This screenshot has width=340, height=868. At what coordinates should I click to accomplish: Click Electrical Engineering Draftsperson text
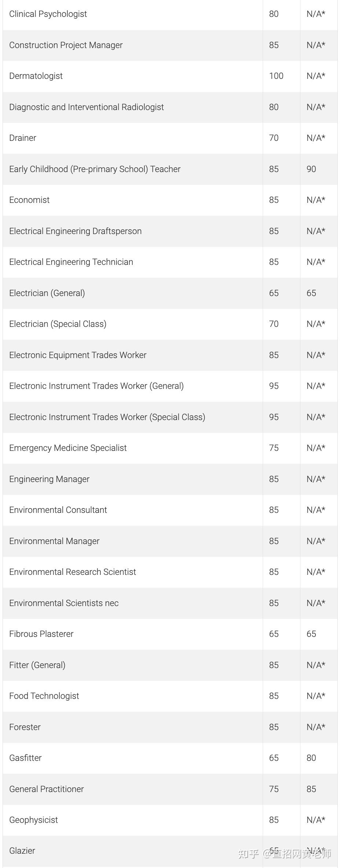tap(75, 231)
